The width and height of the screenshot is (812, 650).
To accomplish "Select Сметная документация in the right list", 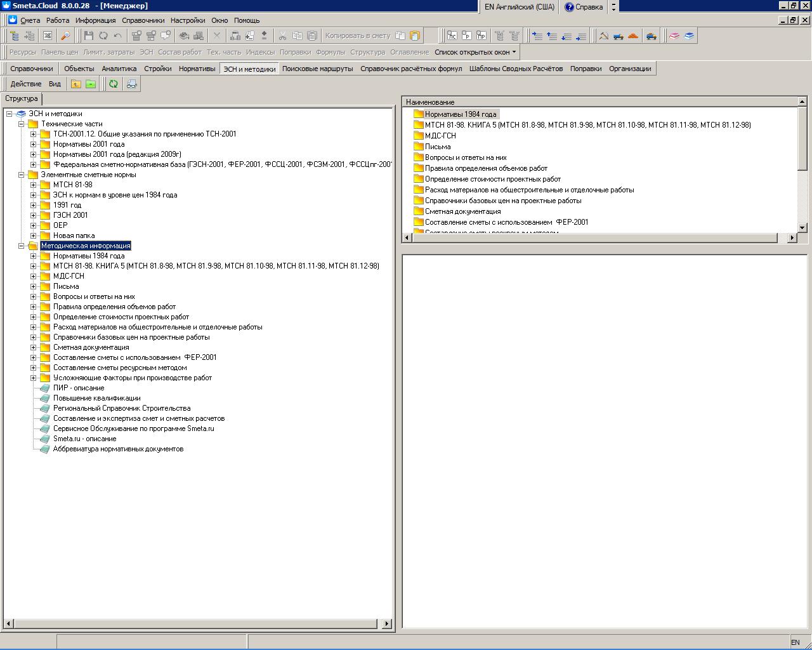I will pos(462,211).
